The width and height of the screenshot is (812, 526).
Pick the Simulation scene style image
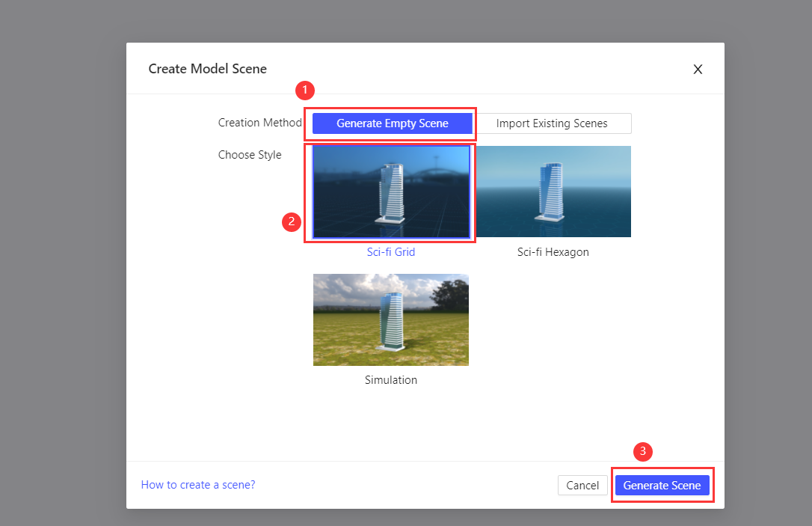tap(390, 319)
